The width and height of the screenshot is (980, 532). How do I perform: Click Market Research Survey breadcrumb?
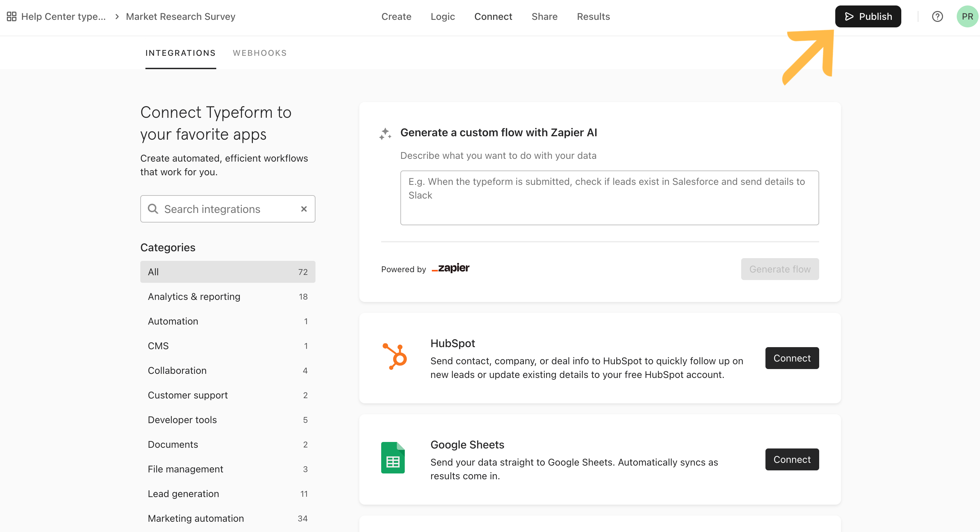click(x=181, y=16)
